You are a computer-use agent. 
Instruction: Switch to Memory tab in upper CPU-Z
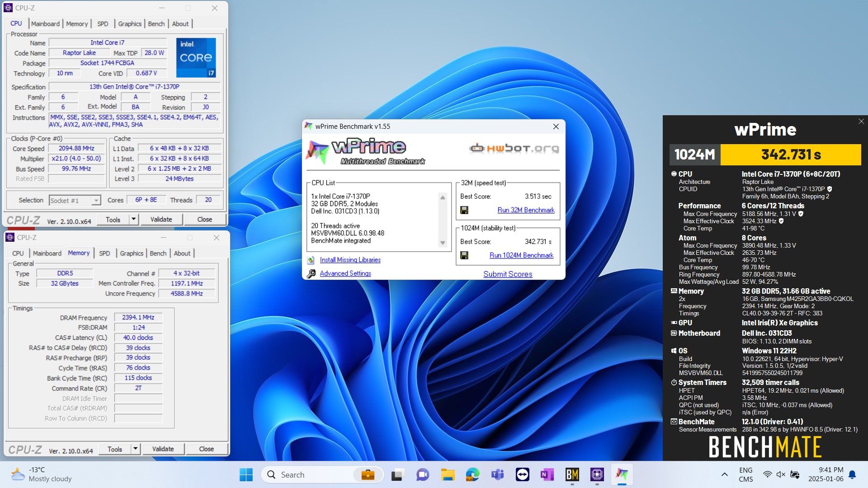tap(77, 24)
